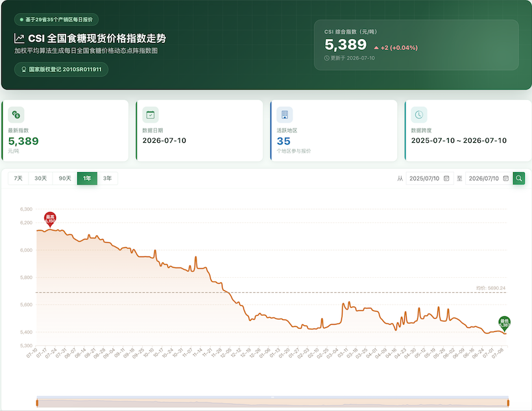The width and height of the screenshot is (532, 411).
Task: Click green dot in 基于29省35个产销区 badge
Action: pos(21,19)
